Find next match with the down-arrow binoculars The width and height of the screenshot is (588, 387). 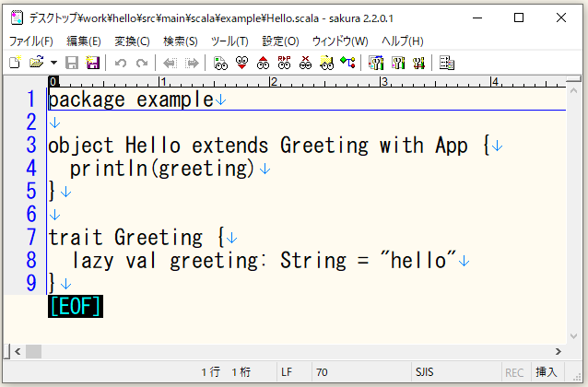pos(241,63)
